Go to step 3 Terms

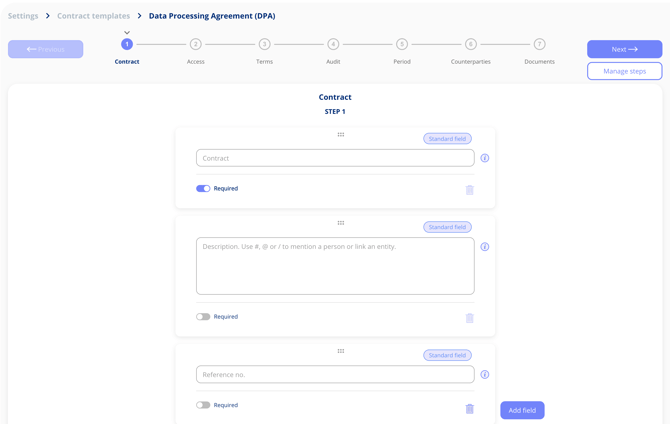(264, 44)
